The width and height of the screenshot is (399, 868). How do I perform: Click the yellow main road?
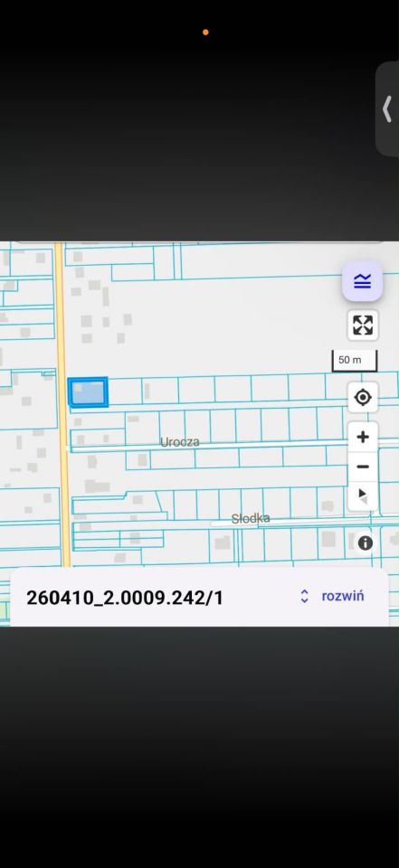(x=62, y=404)
